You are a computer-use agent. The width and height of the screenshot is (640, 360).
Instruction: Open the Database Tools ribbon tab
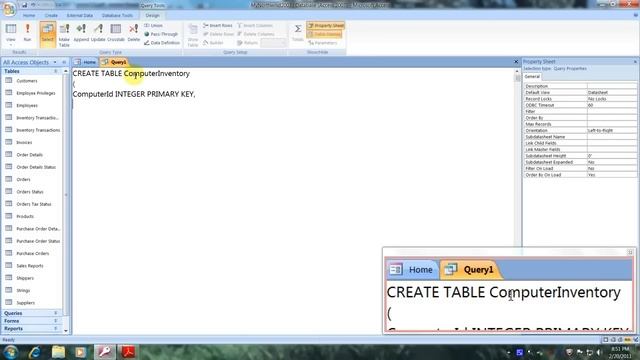(117, 16)
